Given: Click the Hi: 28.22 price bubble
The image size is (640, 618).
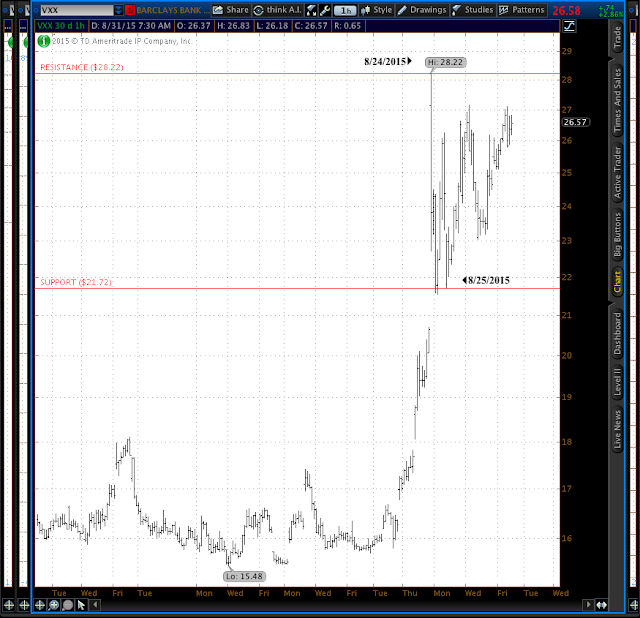Looking at the screenshot, I should (x=445, y=62).
